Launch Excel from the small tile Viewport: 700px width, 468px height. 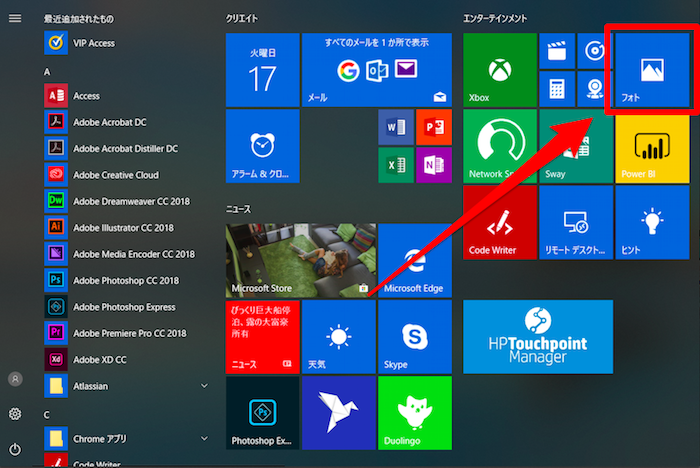pyautogui.click(x=396, y=165)
